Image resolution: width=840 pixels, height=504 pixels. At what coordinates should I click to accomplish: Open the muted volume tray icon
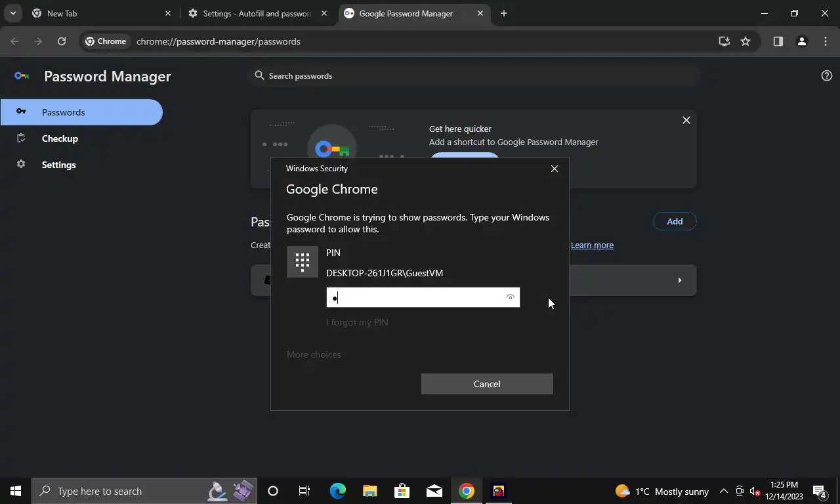click(x=755, y=491)
